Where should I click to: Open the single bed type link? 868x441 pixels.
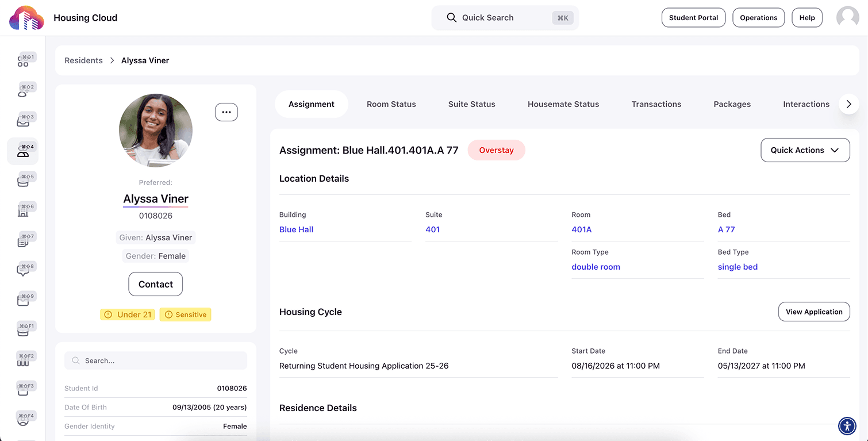pos(738,267)
